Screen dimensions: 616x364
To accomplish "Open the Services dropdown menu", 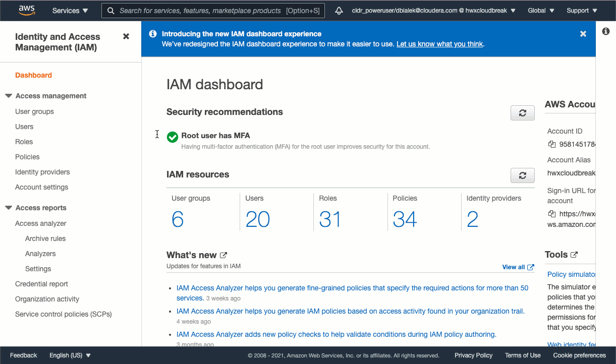I will 70,11.
